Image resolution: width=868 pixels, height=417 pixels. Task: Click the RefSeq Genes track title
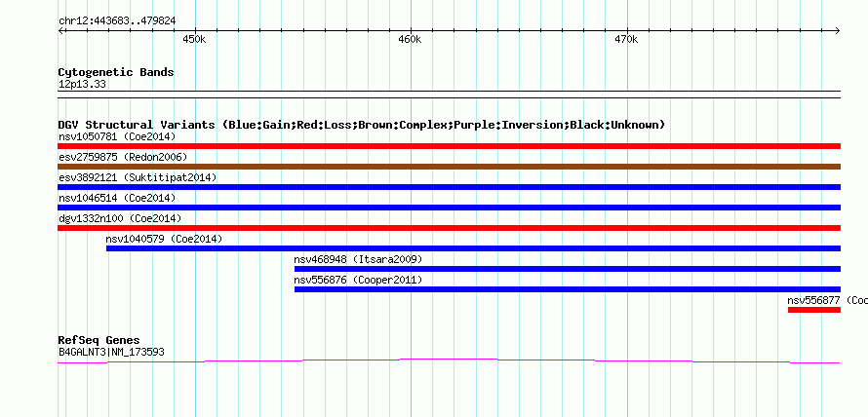click(99, 340)
